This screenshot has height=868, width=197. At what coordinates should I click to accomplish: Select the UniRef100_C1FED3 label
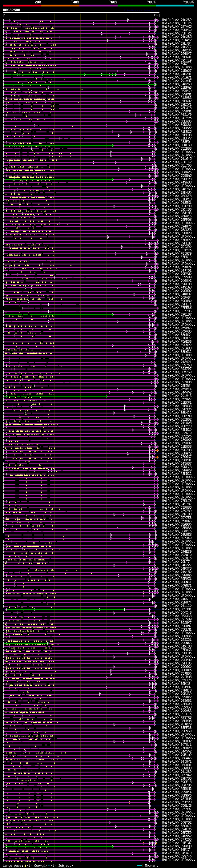click(177, 135)
